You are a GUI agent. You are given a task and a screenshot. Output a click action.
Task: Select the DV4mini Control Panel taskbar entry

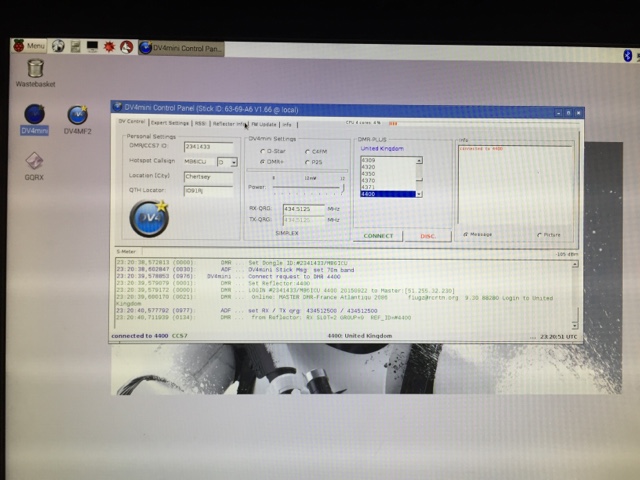click(181, 48)
